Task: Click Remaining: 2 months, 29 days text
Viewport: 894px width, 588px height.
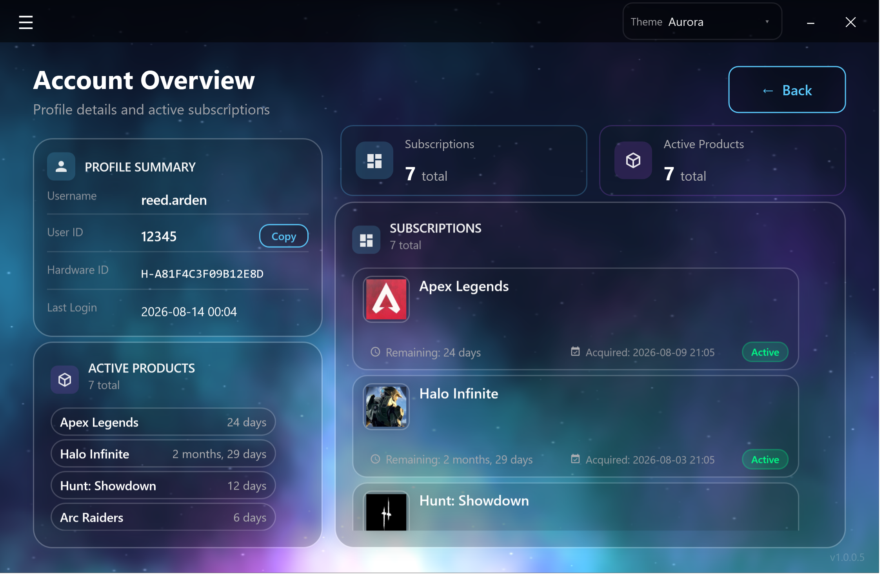Action: (x=459, y=459)
